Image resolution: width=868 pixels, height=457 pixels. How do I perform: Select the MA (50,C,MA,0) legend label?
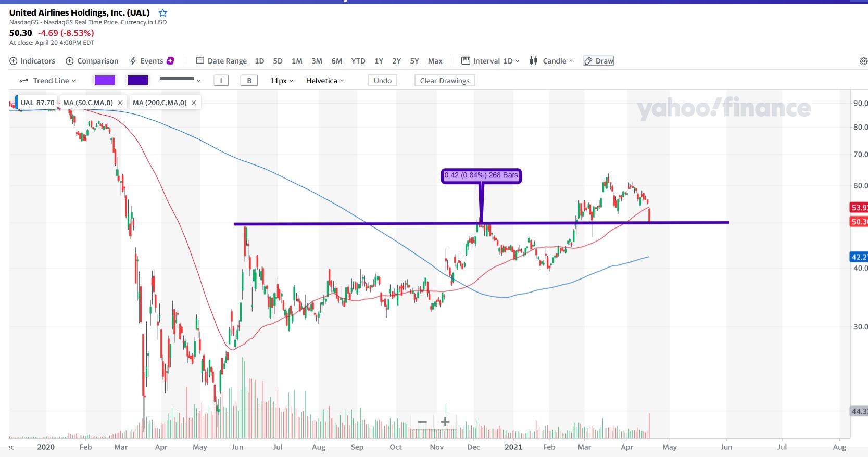[88, 103]
